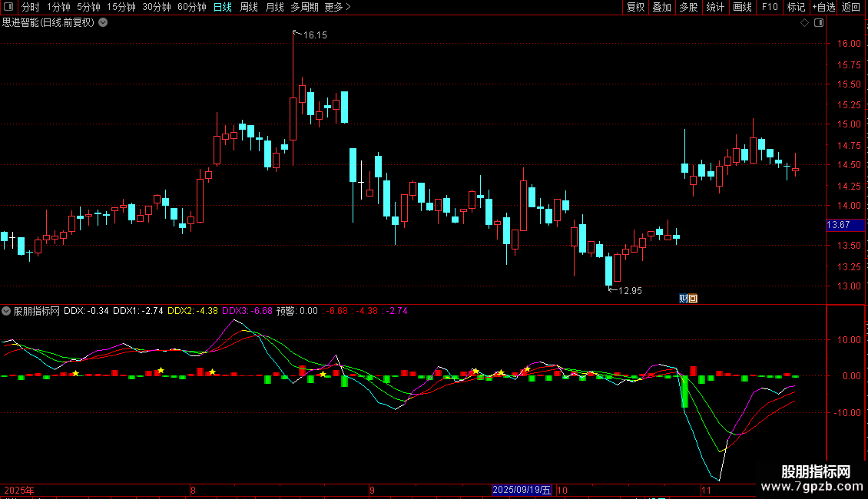
Task: Select the 5分钟 period tab
Action: [x=88, y=7]
